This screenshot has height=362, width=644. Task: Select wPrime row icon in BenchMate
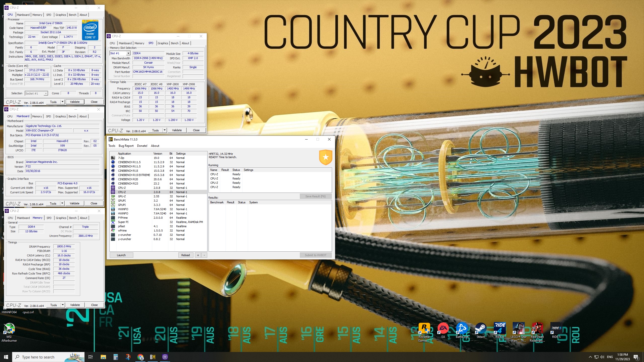[x=113, y=231]
